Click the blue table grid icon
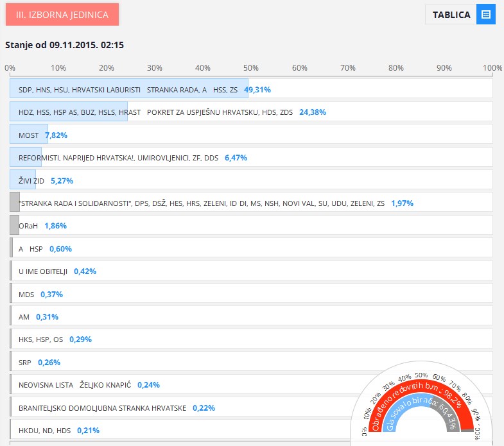The height and width of the screenshot is (446, 504). (485, 14)
